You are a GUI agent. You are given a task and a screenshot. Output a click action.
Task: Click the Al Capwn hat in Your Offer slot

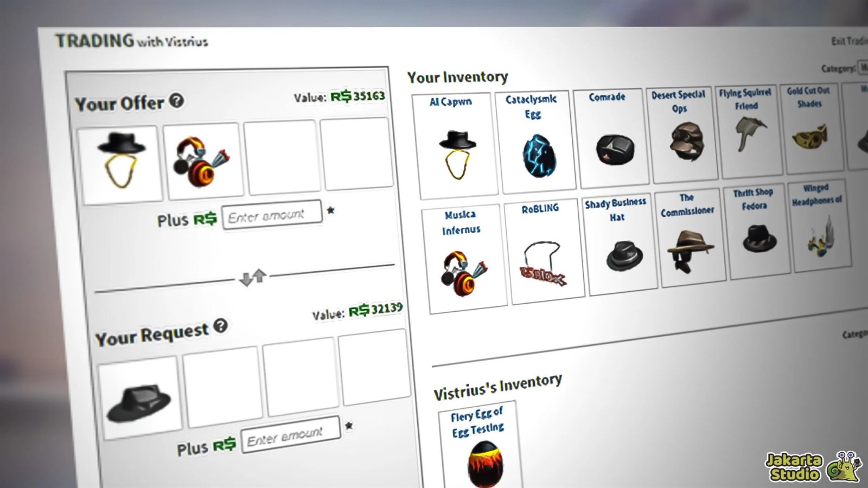click(x=122, y=160)
